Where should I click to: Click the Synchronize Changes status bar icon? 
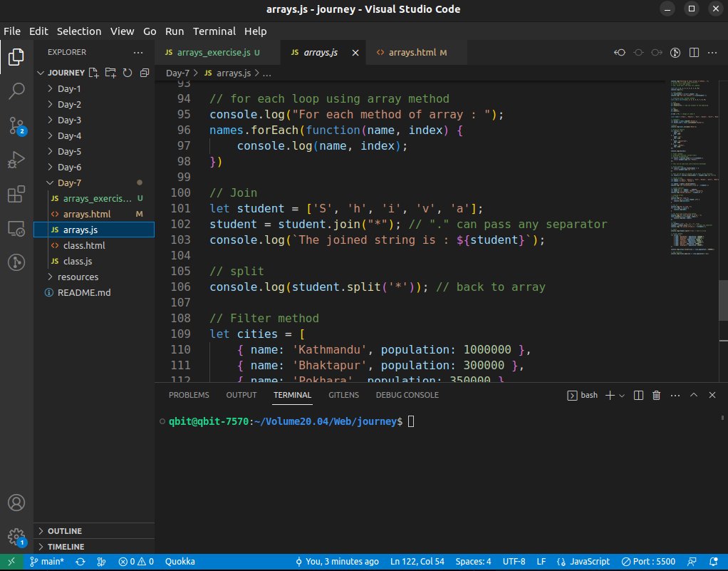pos(80,562)
